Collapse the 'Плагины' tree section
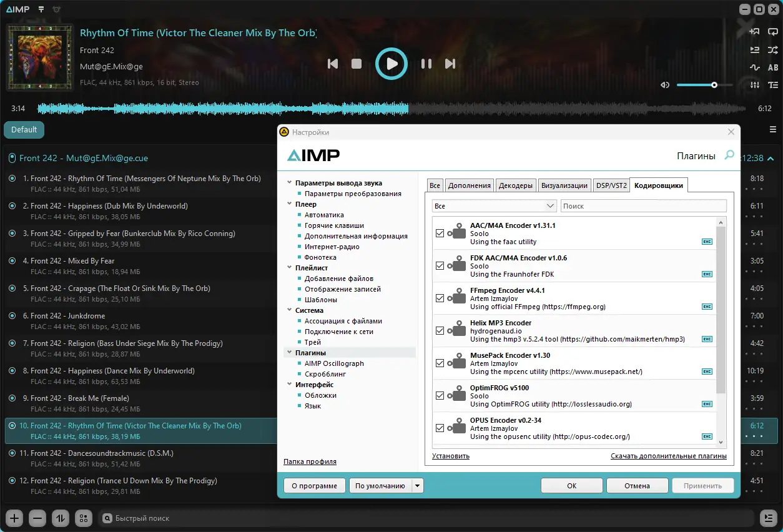The height and width of the screenshot is (532, 783). point(289,353)
